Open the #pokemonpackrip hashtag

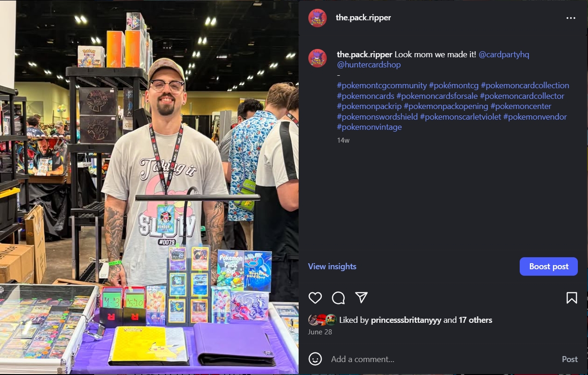point(369,106)
